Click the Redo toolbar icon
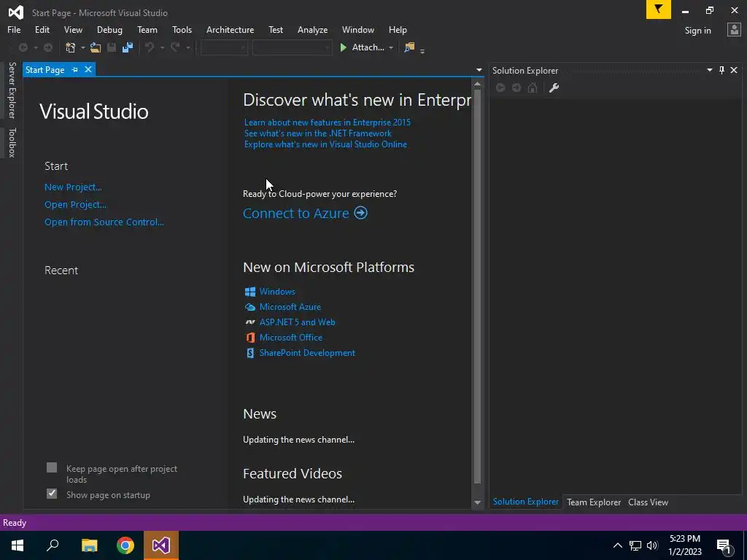The height and width of the screenshot is (560, 747). tap(175, 47)
